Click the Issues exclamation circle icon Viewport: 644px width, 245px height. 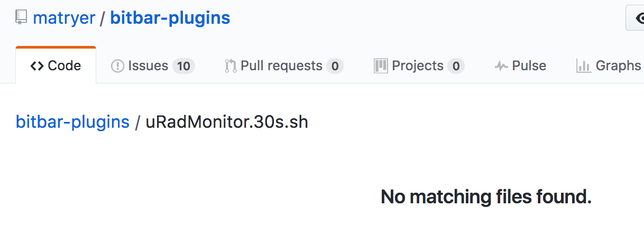[x=117, y=66]
